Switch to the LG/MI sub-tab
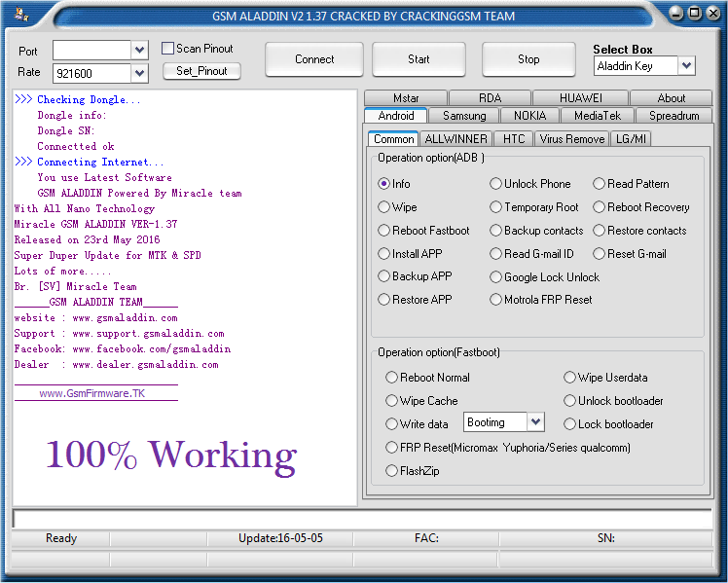This screenshot has height=583, width=728. [631, 139]
